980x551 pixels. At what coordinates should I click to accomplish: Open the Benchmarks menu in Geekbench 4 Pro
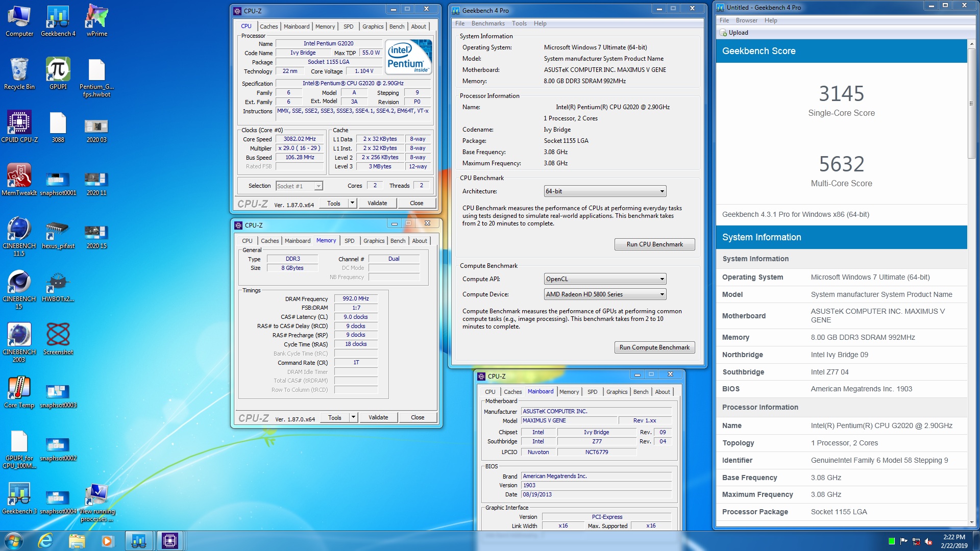click(488, 23)
